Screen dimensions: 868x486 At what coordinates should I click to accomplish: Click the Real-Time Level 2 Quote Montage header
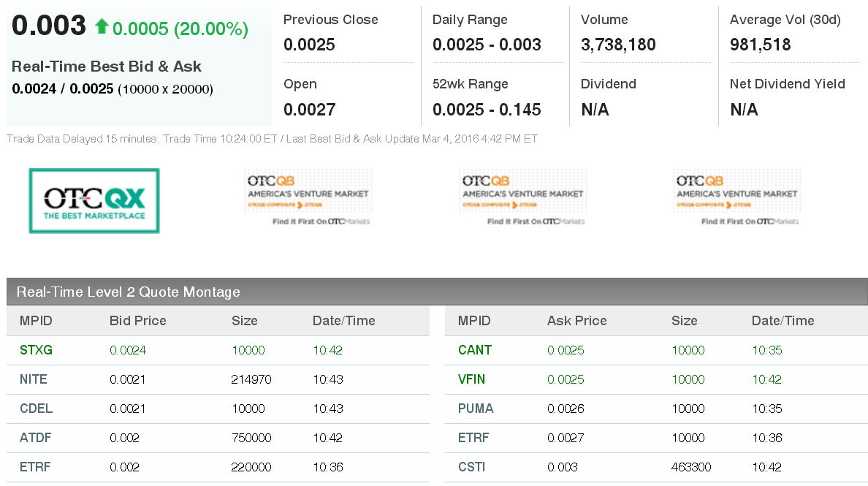pyautogui.click(x=129, y=292)
